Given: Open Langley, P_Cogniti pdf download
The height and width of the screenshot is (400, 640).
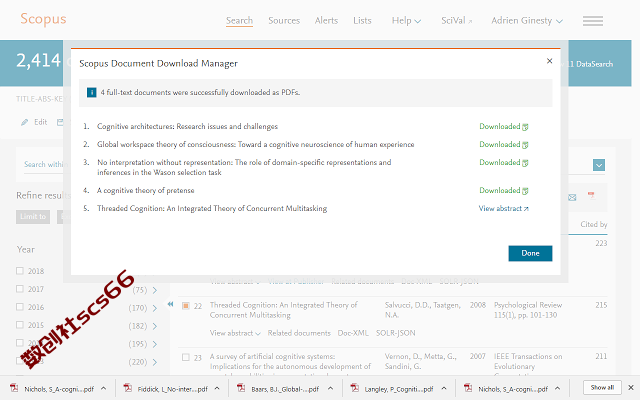Looking at the screenshot, I should (393, 389).
